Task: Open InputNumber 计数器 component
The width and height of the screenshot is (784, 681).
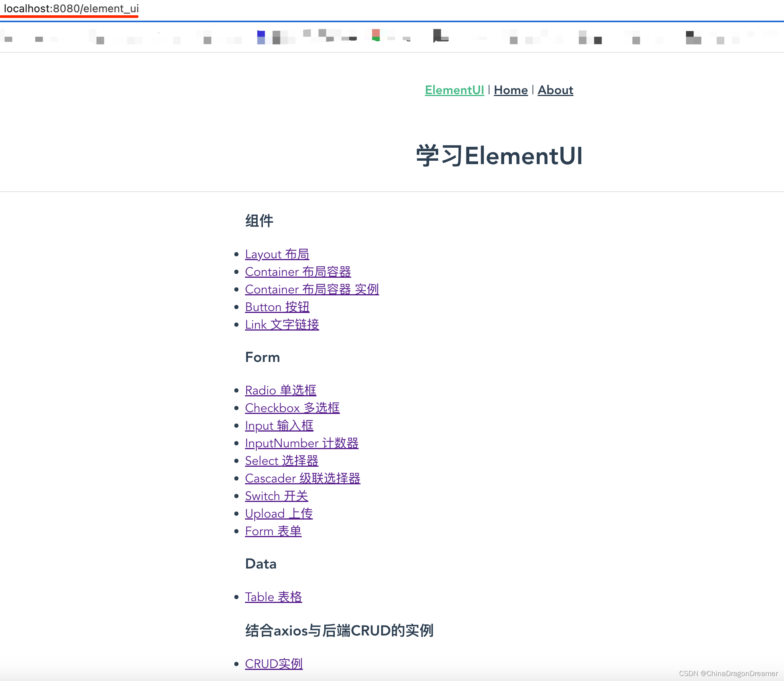Action: click(x=301, y=443)
